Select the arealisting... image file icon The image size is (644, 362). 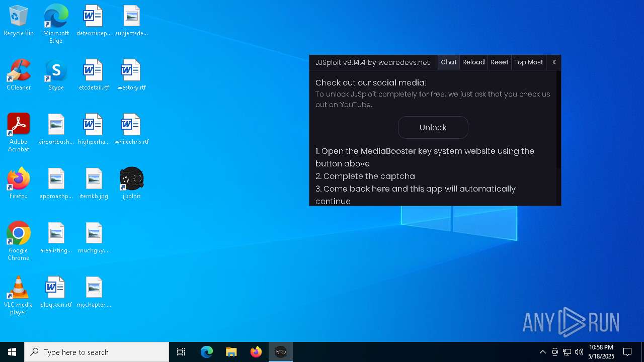pyautogui.click(x=56, y=238)
